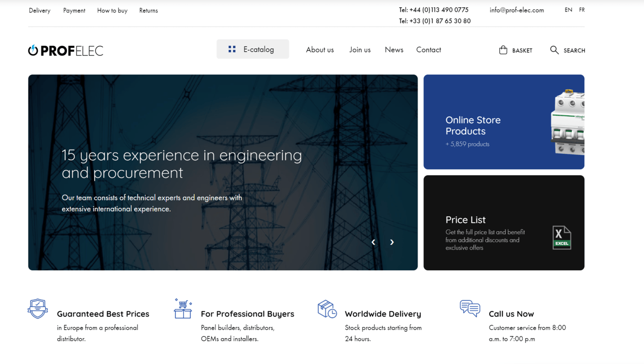Image resolution: width=644 pixels, height=364 pixels.
Task: Click the Call us Now chat icon
Action: [470, 308]
